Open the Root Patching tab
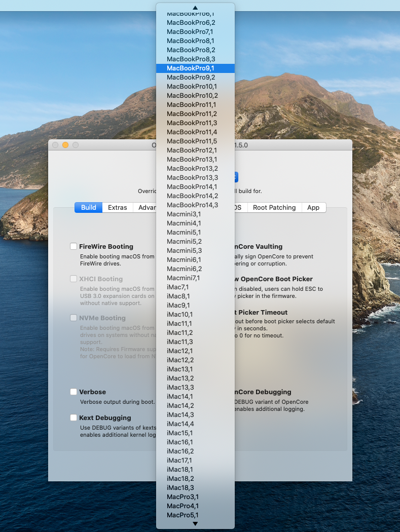This screenshot has width=400, height=532. click(274, 208)
